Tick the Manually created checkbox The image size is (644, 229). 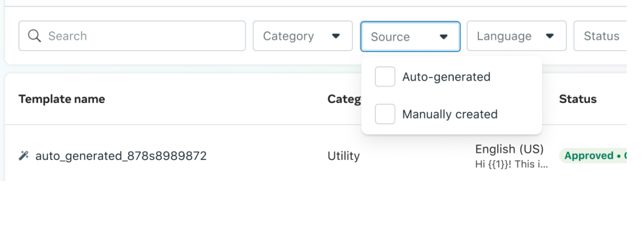click(385, 114)
